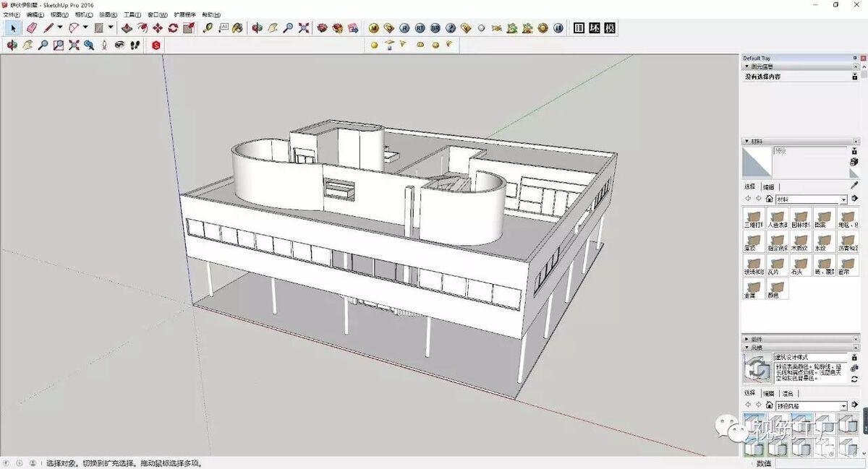This screenshot has height=469, width=868.
Task: Activate the Look Around eye tool
Action: (119, 45)
